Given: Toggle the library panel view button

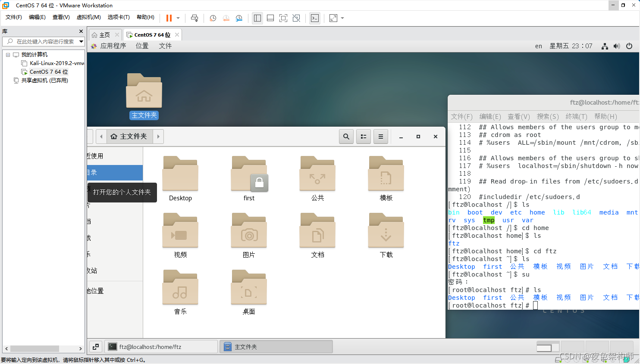Looking at the screenshot, I should (x=257, y=18).
